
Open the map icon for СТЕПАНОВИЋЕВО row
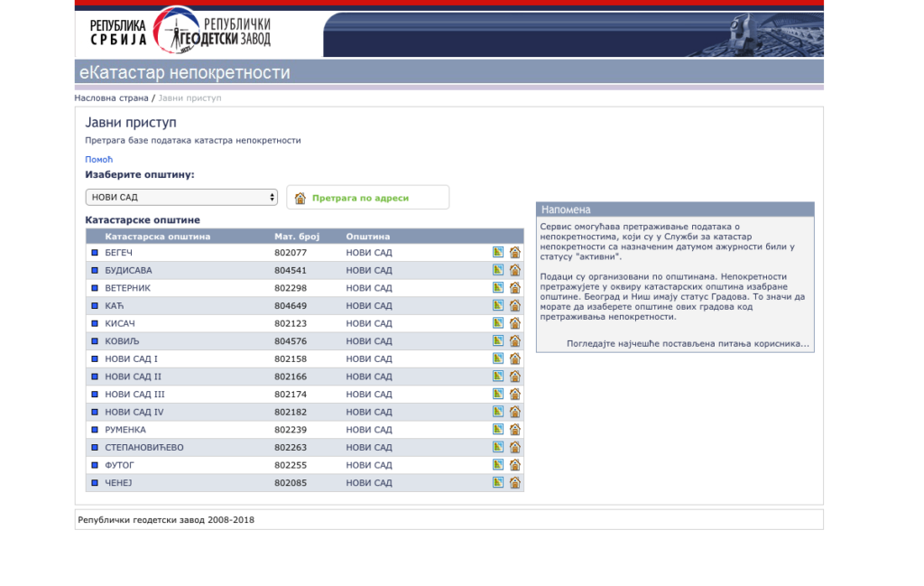pyautogui.click(x=498, y=447)
